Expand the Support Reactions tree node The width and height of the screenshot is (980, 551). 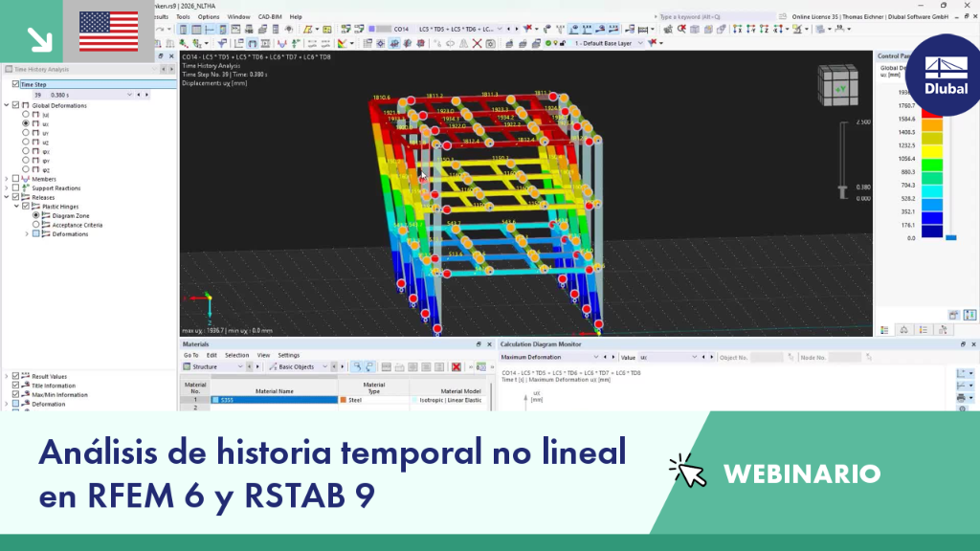pos(7,188)
